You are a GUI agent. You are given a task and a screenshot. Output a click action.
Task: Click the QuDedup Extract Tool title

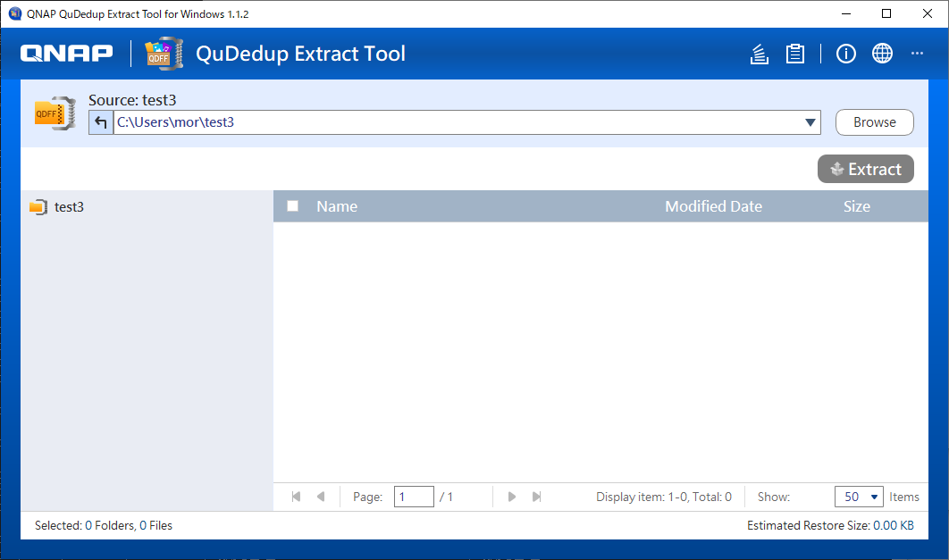[300, 54]
